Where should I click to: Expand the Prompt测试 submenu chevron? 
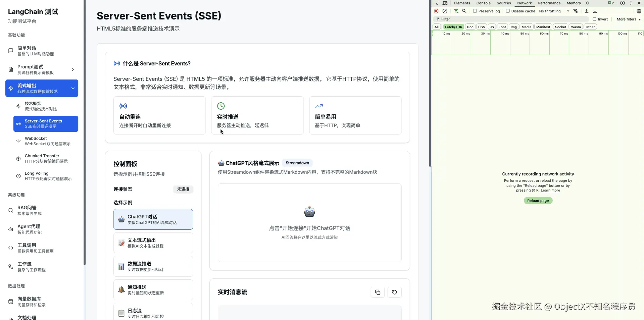click(x=73, y=69)
